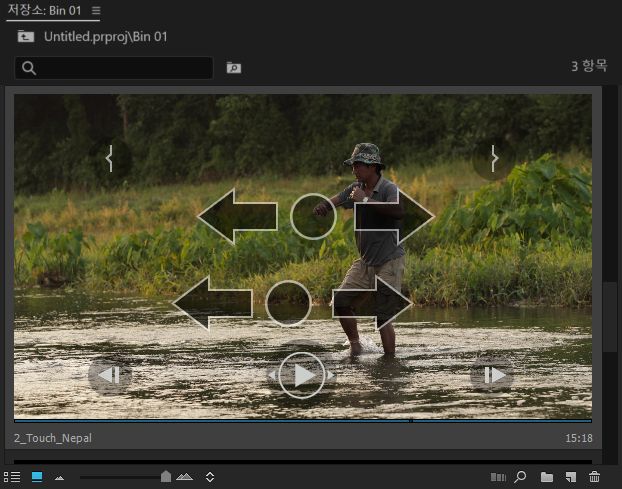Switch to list view

coord(12,477)
